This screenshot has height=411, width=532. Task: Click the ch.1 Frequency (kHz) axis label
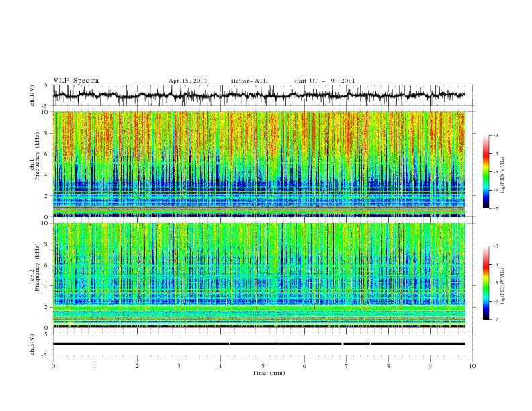point(36,156)
